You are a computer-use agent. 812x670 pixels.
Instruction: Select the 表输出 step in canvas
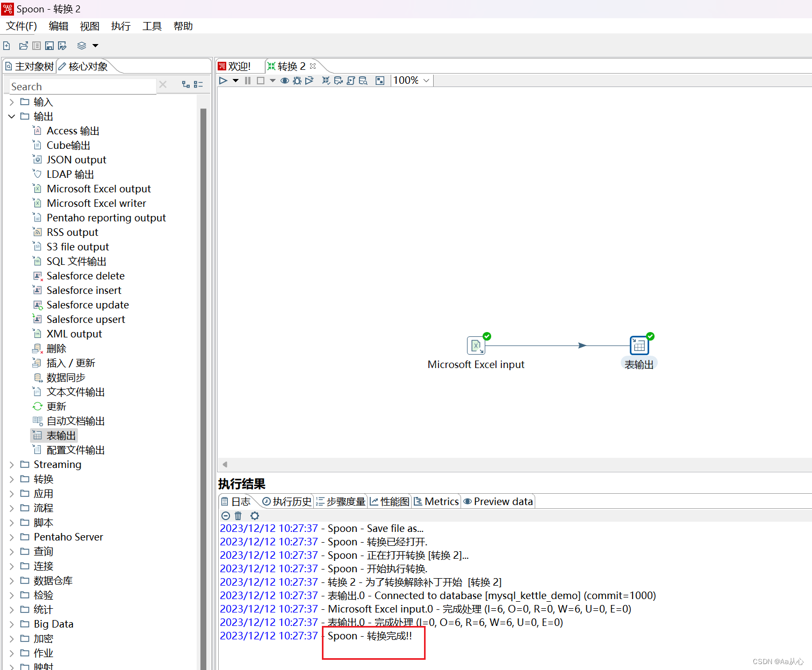point(639,345)
